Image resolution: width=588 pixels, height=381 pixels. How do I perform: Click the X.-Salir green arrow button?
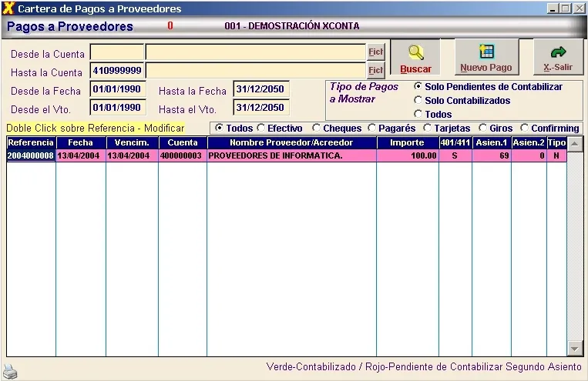(558, 58)
